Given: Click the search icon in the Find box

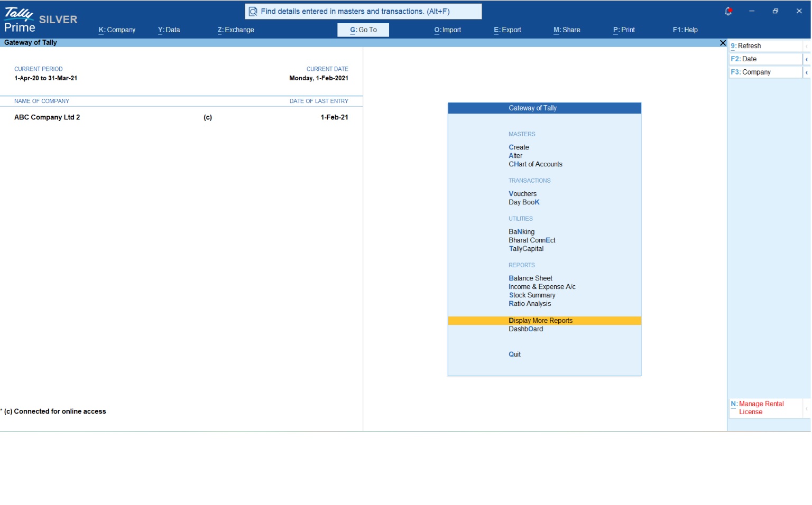Looking at the screenshot, I should 253,11.
